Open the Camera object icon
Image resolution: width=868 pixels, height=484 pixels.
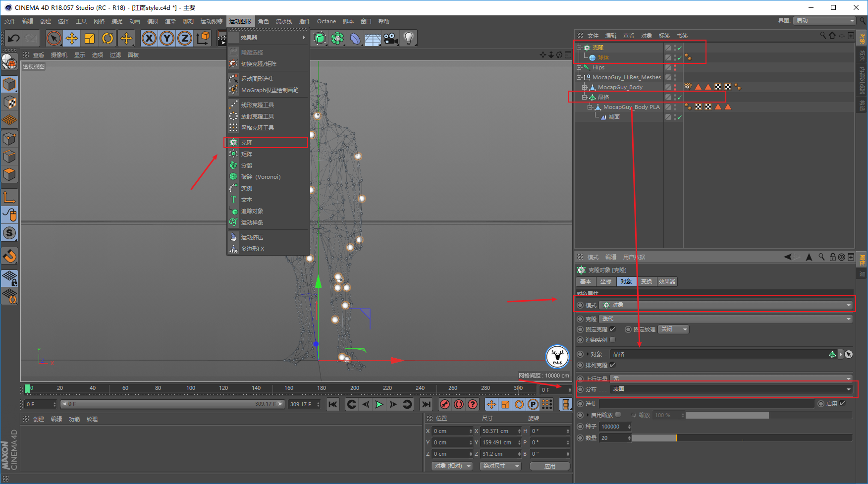[391, 38]
